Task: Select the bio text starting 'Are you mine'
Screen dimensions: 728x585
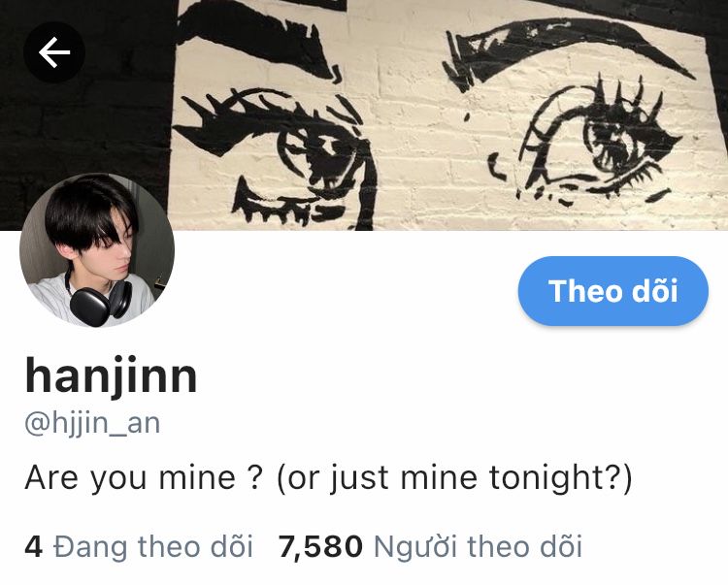Action: pos(328,479)
